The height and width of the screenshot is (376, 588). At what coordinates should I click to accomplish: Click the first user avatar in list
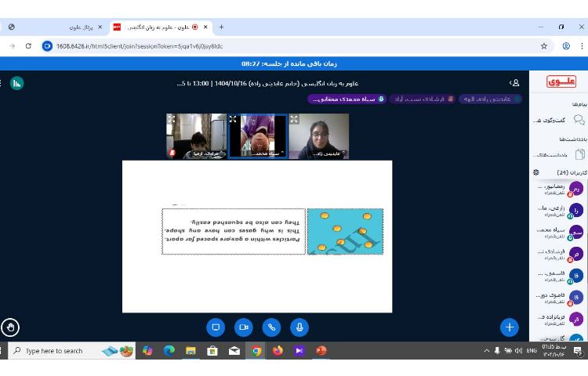[576, 189]
